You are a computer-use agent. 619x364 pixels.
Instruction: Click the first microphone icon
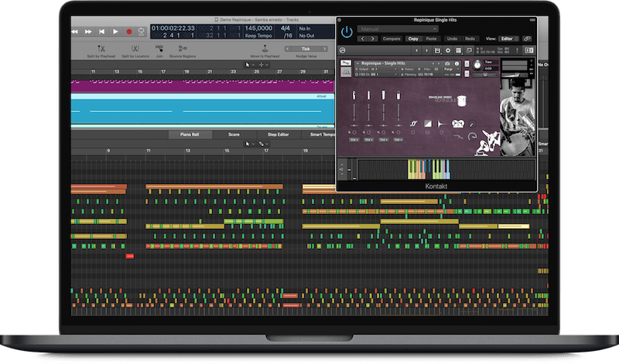354,95
